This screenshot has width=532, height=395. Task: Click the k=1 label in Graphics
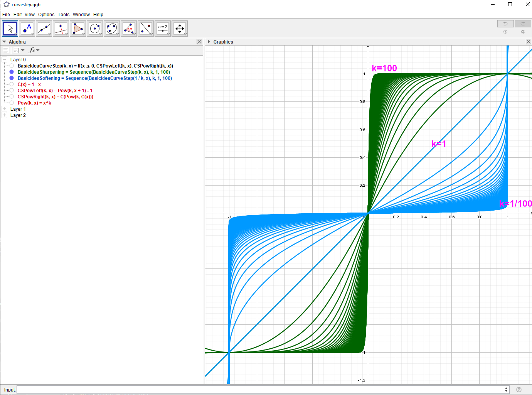tap(439, 144)
